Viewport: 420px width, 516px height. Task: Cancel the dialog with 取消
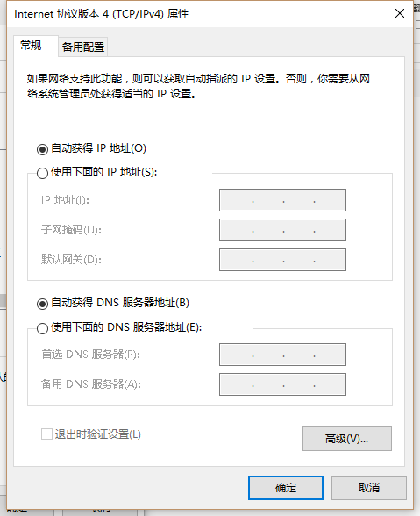click(369, 488)
